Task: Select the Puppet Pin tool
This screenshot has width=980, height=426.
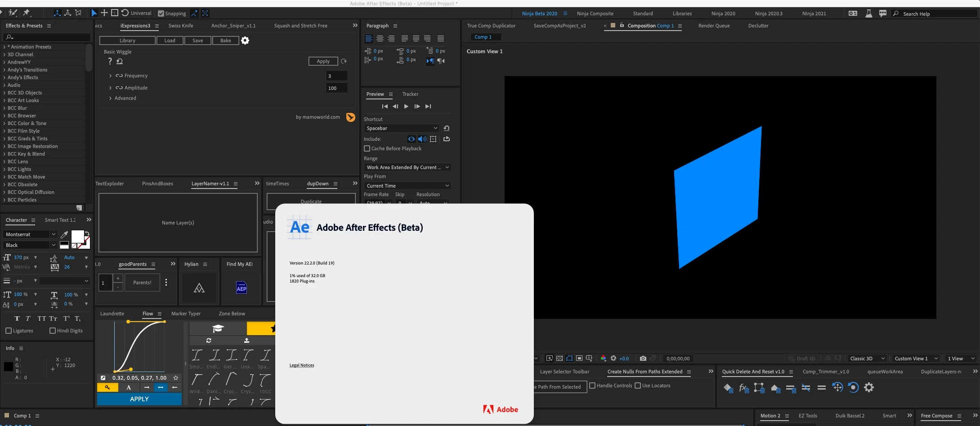Action: pyautogui.click(x=26, y=13)
